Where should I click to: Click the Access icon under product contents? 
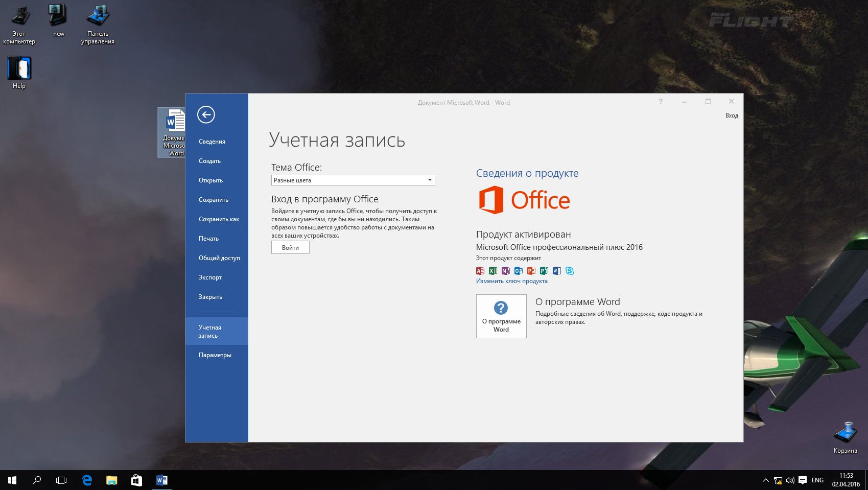(x=480, y=271)
